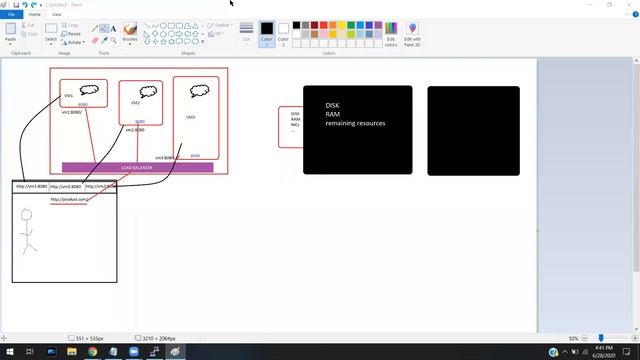The image size is (640, 360).
Task: Click the purple LOAD BALANCER bar on canvas
Action: pyautogui.click(x=138, y=167)
